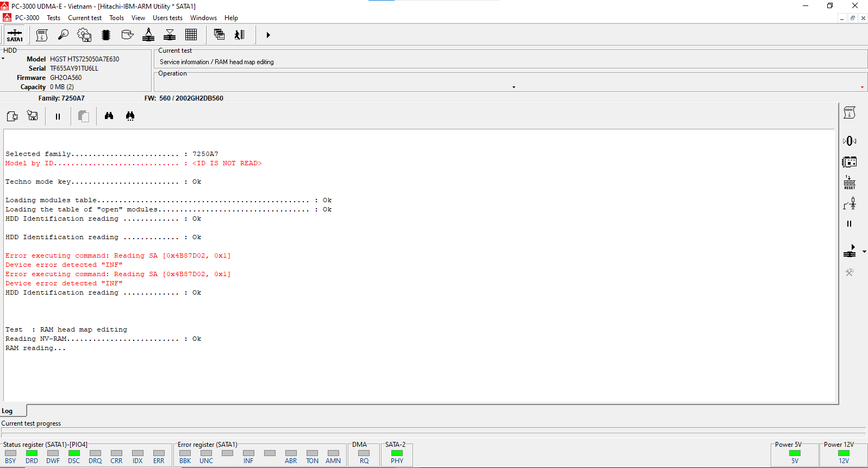Image resolution: width=868 pixels, height=468 pixels.
Task: Open the Windows menu
Action: click(x=204, y=18)
